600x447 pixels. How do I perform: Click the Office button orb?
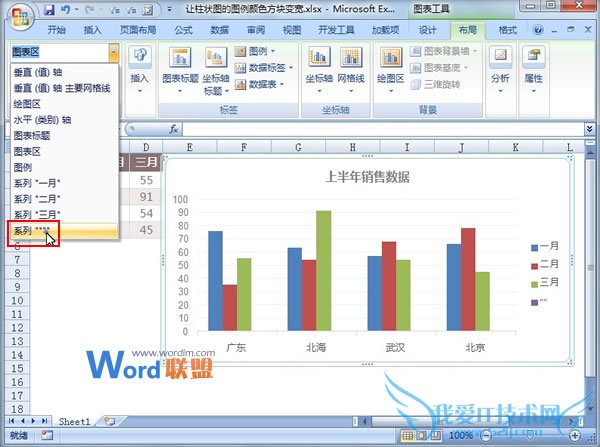coord(21,17)
